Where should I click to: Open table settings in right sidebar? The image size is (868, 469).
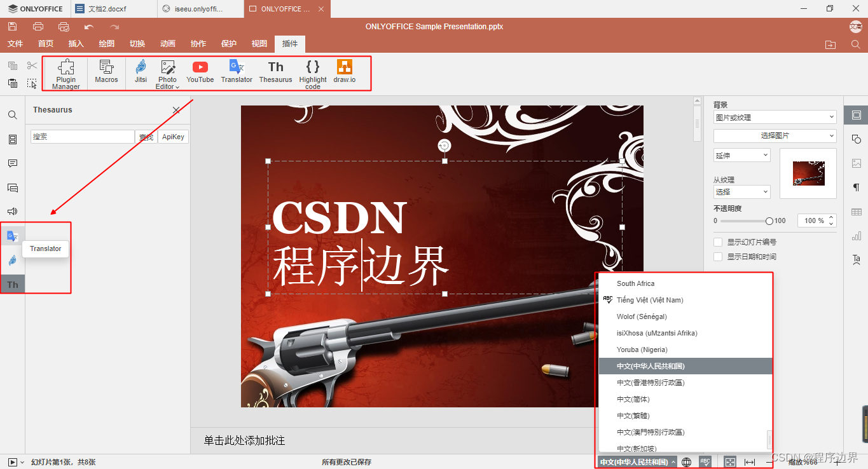coord(856,212)
